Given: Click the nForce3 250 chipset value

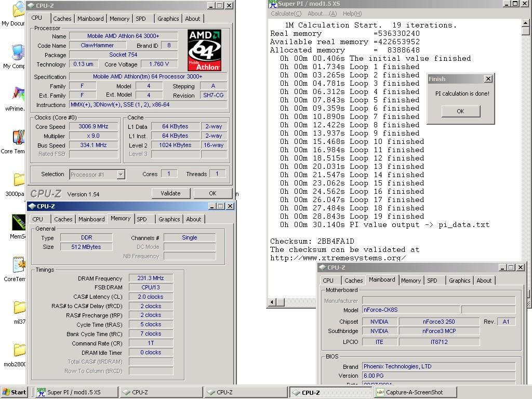Looking at the screenshot, I should 439,321.
